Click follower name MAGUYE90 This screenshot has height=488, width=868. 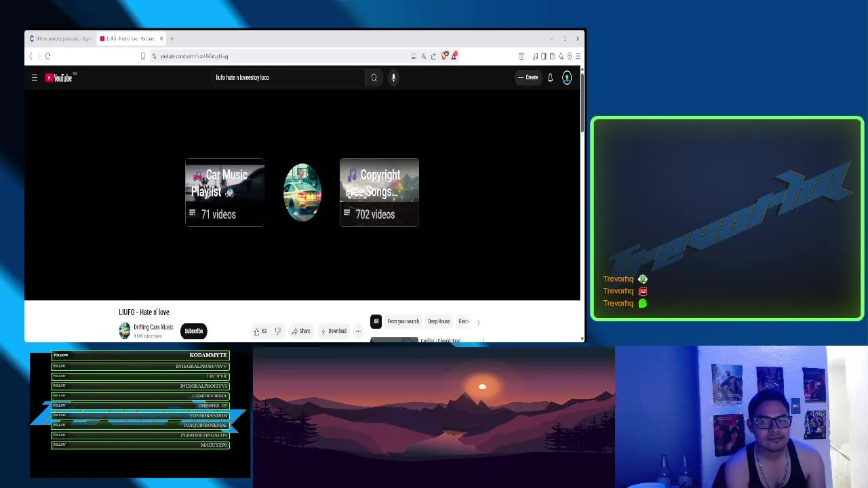coord(214,445)
